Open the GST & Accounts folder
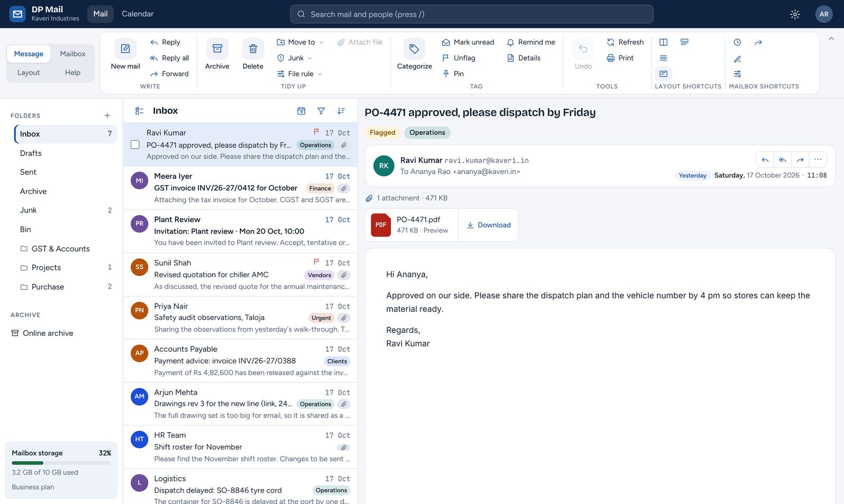The height and width of the screenshot is (504, 844). pos(65,249)
